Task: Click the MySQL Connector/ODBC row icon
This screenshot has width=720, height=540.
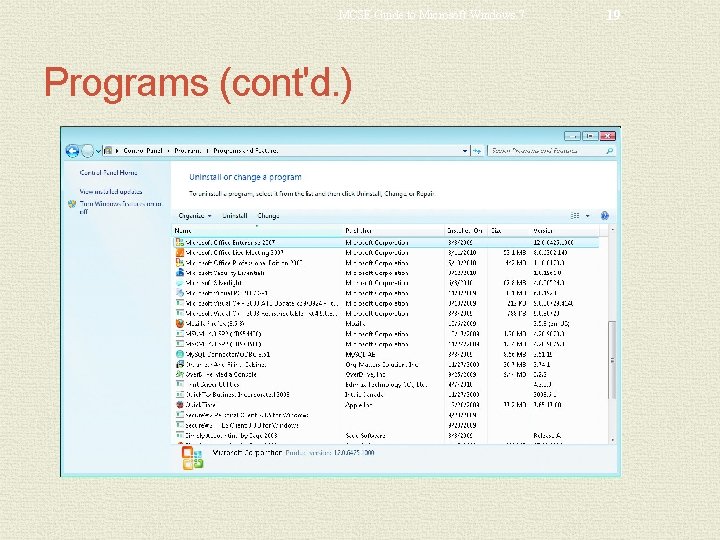Action: [x=180, y=354]
